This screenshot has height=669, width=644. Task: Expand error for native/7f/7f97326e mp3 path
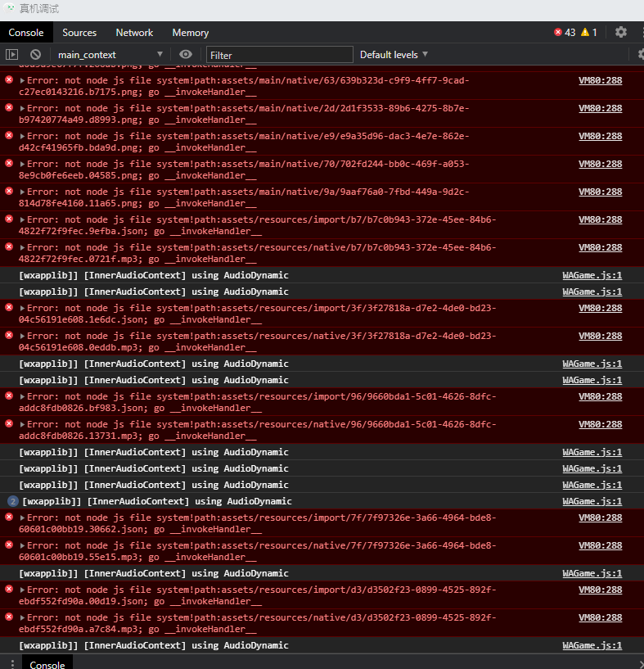(22, 545)
